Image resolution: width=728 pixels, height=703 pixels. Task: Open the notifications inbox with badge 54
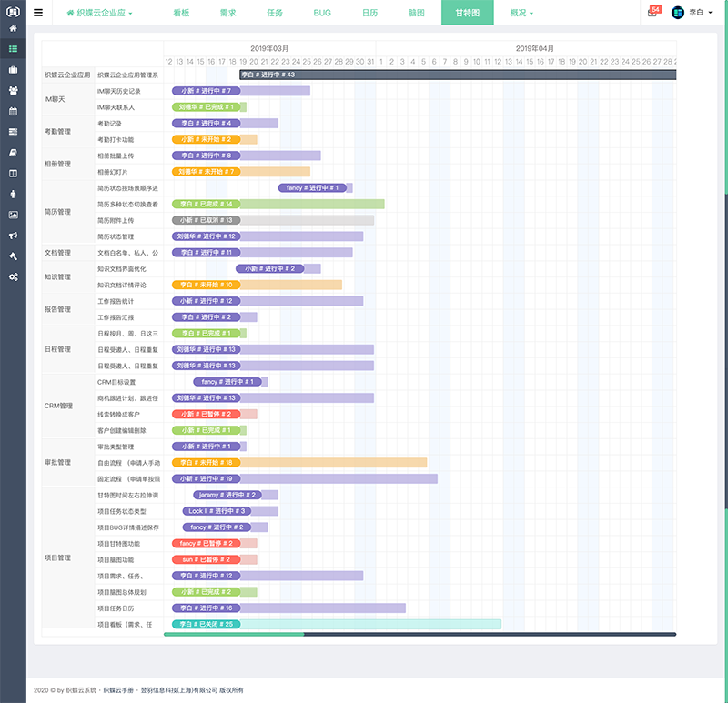point(652,13)
